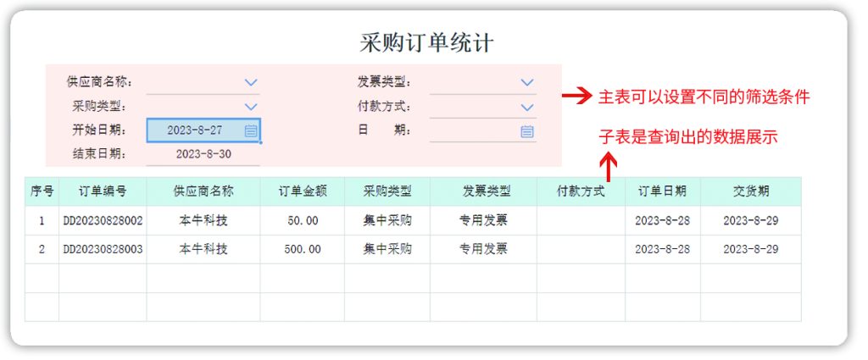Select order cell DD20230828002
The width and height of the screenshot is (868, 360).
103,220
